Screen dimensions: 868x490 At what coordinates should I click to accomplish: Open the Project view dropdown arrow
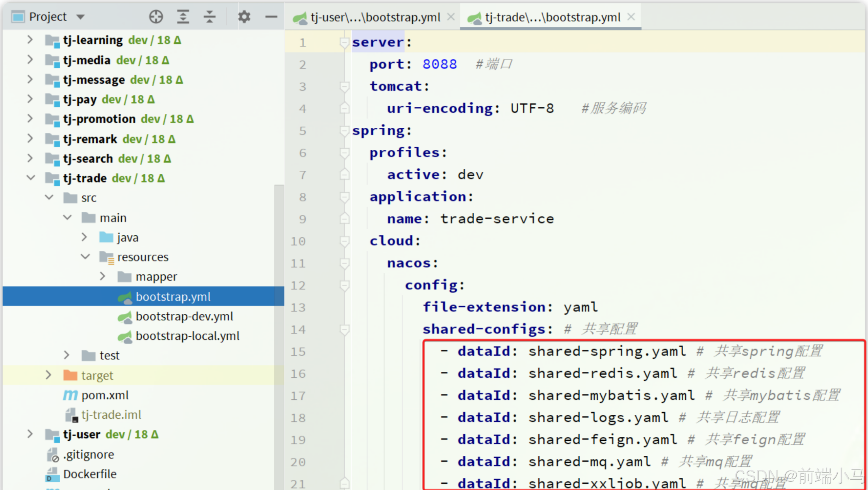80,17
